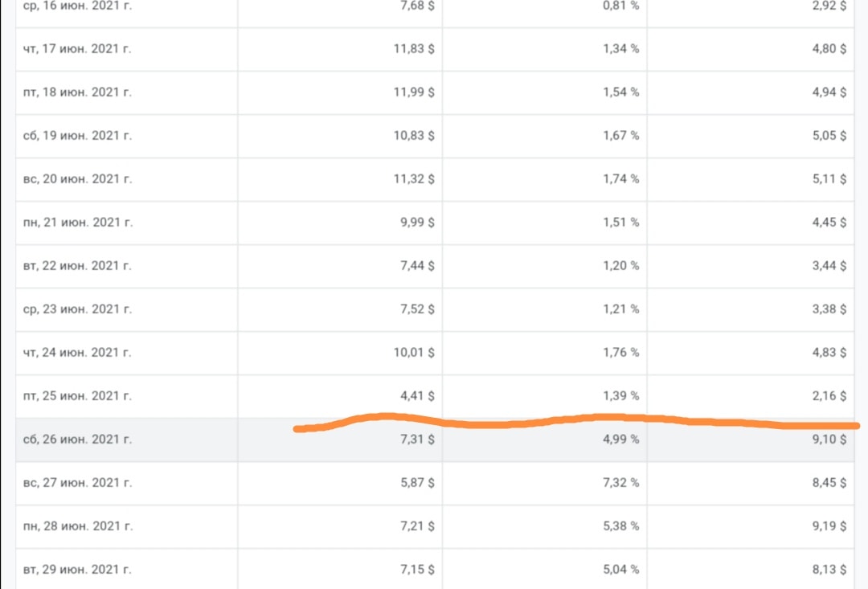Click the 4,45 $ value in the пн, 21 июн. row

pyautogui.click(x=829, y=223)
